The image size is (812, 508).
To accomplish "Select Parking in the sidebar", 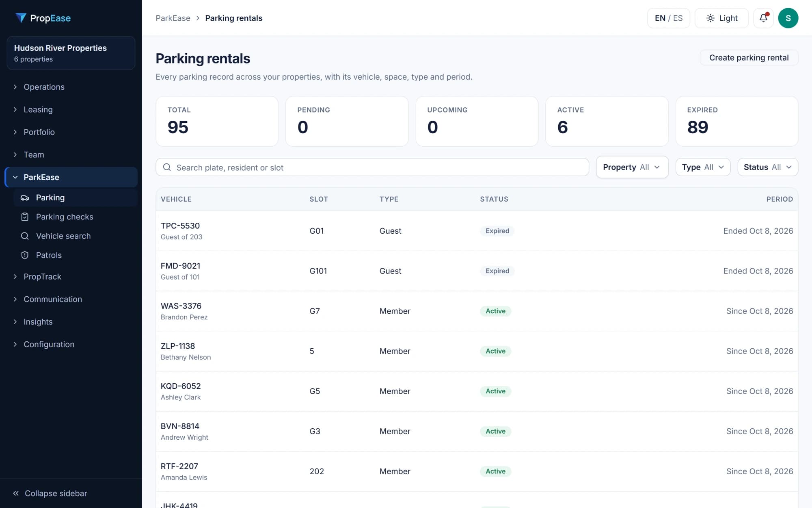I will 76,198.
